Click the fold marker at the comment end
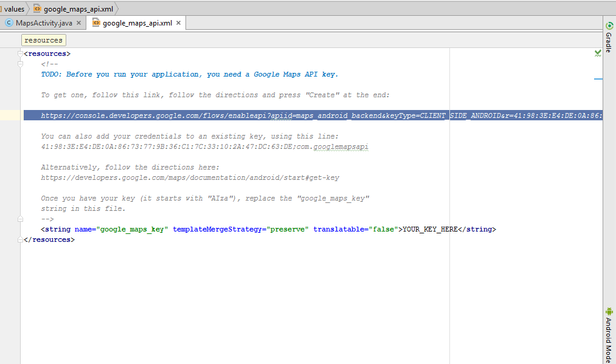616x364 pixels. coord(21,219)
